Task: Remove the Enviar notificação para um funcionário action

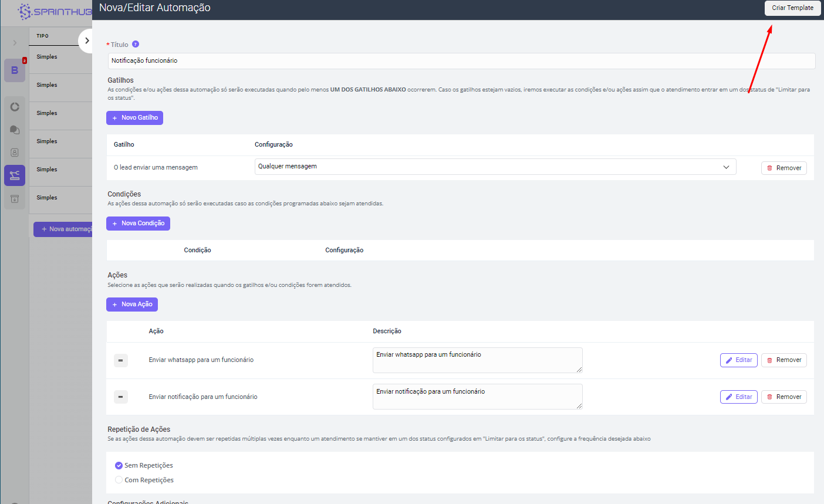Action: (784, 397)
